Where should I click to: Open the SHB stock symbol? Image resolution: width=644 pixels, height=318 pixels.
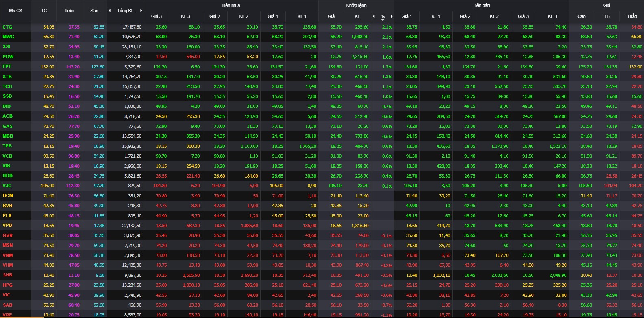point(7,275)
